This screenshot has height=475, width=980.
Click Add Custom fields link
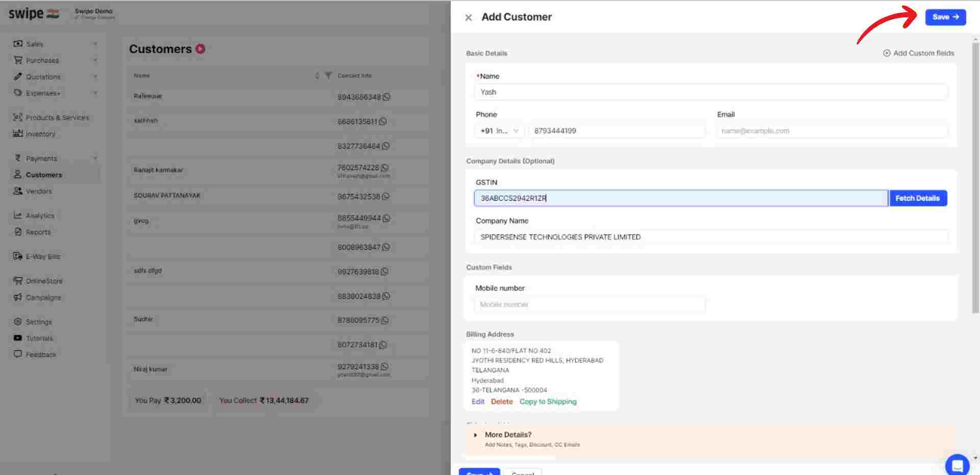(918, 53)
